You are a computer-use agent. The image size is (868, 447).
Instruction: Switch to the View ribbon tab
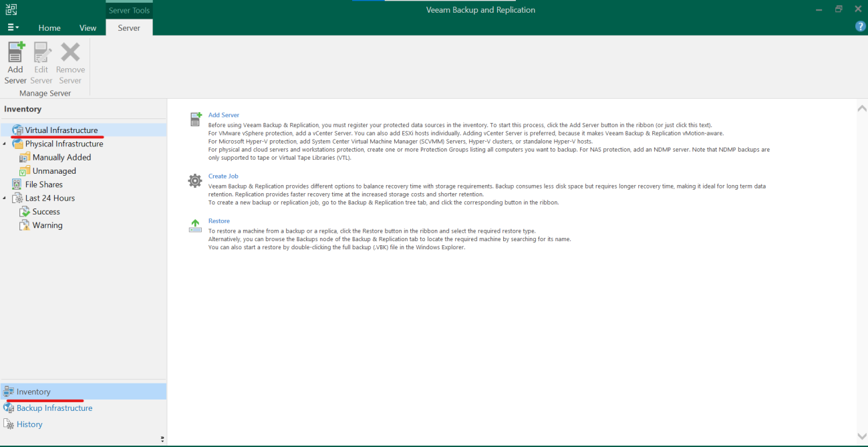[x=88, y=28]
